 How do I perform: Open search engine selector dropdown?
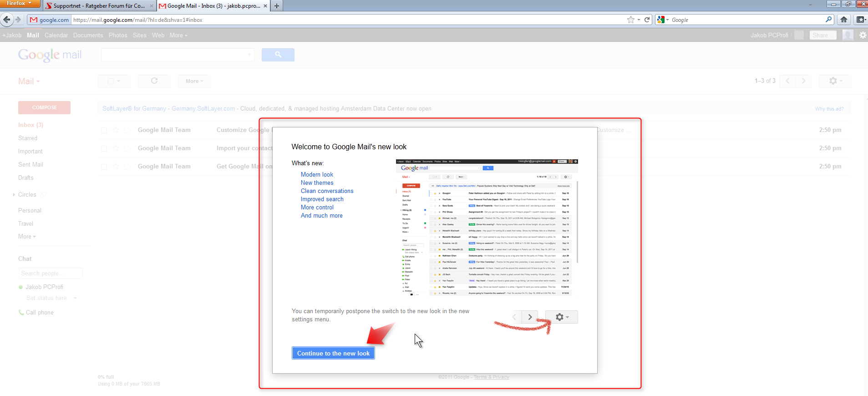click(x=667, y=20)
